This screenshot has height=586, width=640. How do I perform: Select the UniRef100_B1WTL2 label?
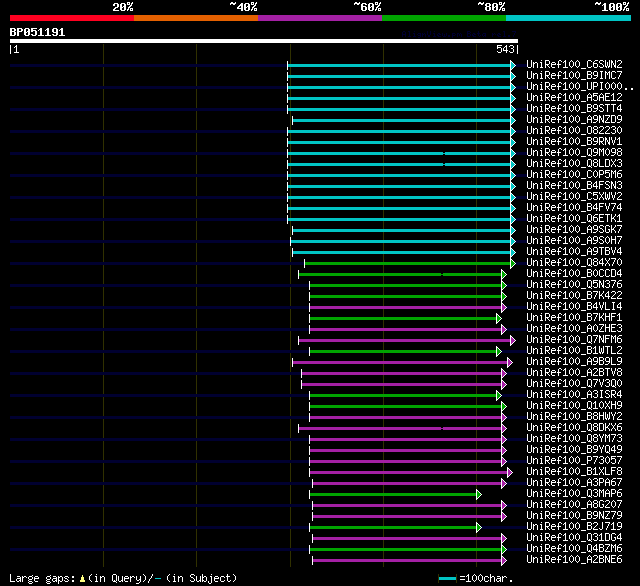[574, 351]
